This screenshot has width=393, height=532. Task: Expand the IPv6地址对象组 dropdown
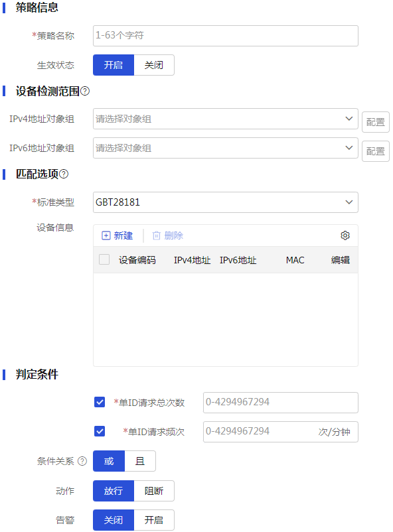[x=226, y=148]
